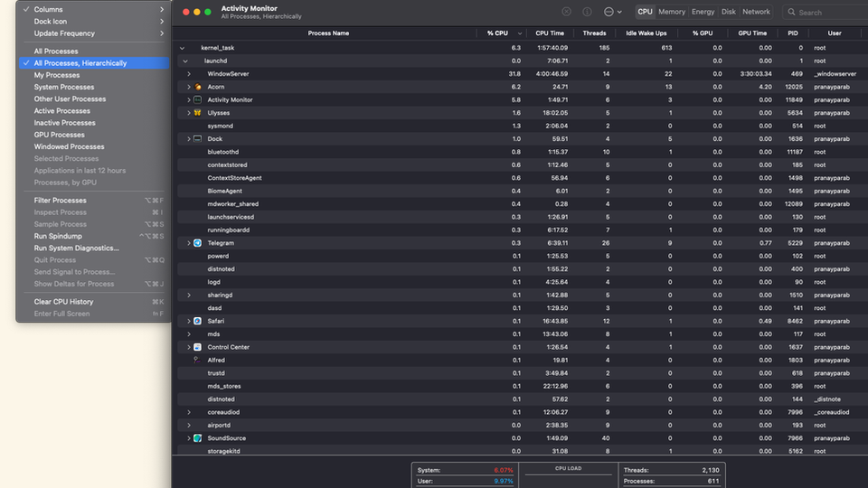Click the Dock process icon
The width and height of the screenshot is (868, 488).
[x=198, y=139]
